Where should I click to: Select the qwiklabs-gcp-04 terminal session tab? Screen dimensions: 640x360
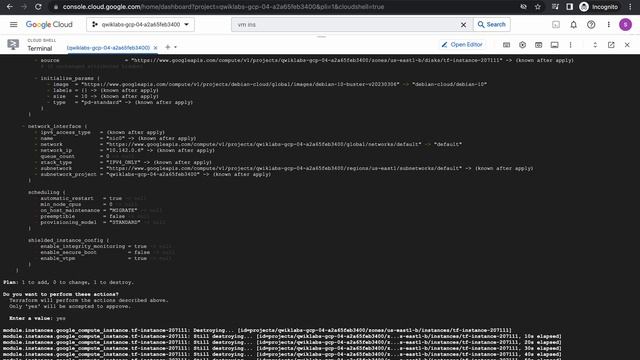click(x=108, y=48)
